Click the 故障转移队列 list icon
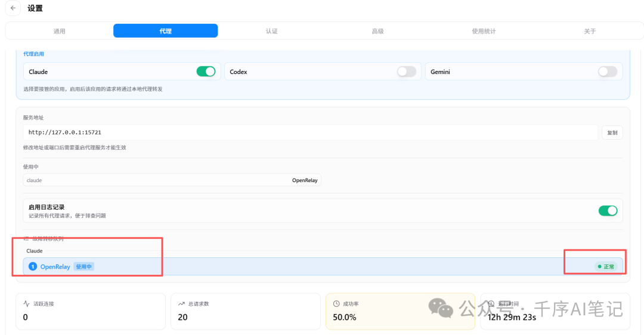Screen dimensions: 644x335 coord(26,239)
